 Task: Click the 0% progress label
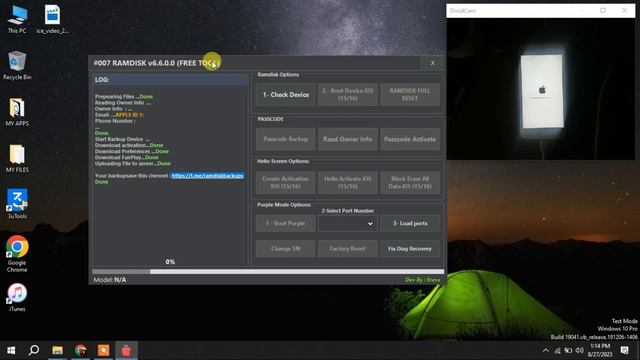pos(170,262)
